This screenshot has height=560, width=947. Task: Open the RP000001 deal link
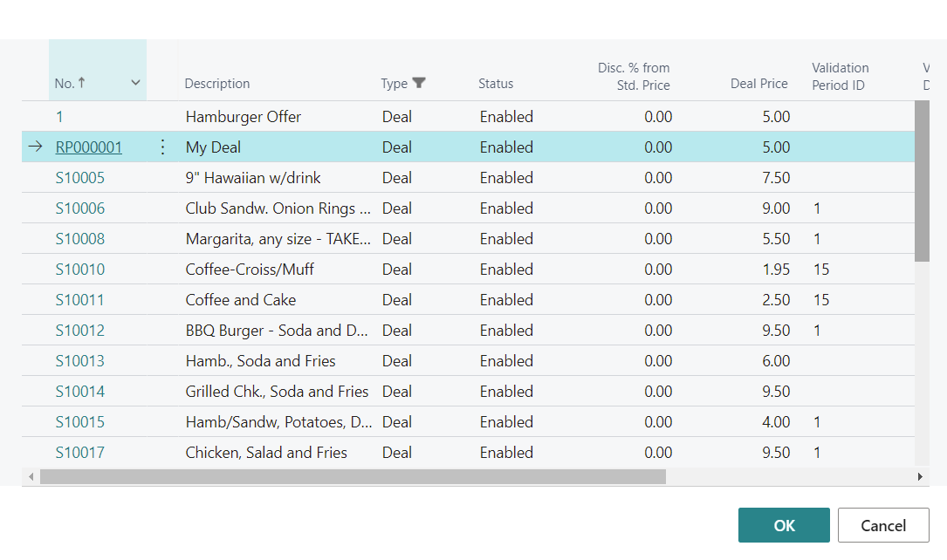[x=88, y=147]
